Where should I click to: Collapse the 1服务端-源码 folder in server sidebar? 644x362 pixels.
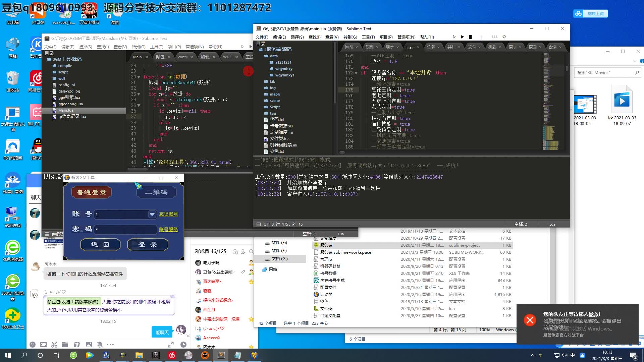coord(260,50)
